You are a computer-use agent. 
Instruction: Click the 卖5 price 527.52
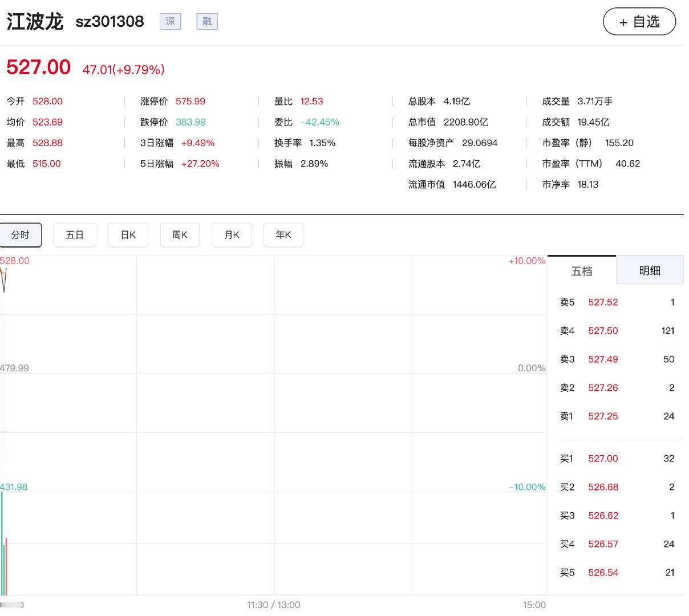tap(603, 302)
